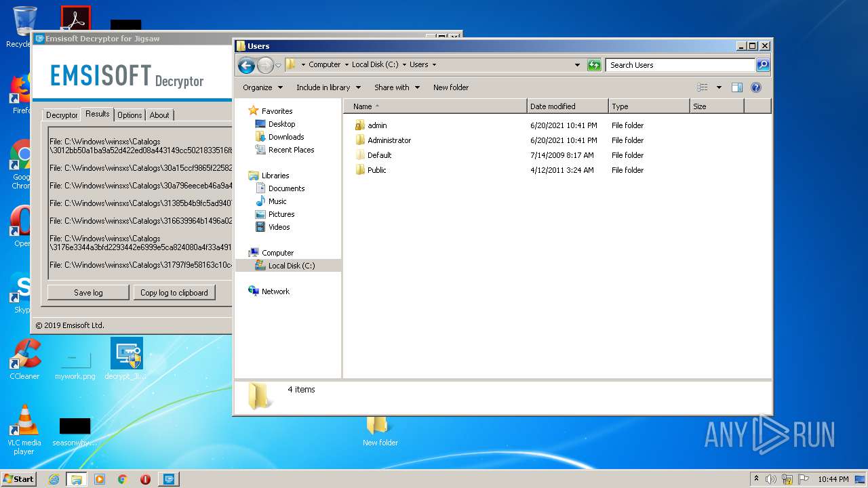Click the Action Center flag tray icon
Screen dimensions: 868x488
pyautogui.click(x=803, y=479)
